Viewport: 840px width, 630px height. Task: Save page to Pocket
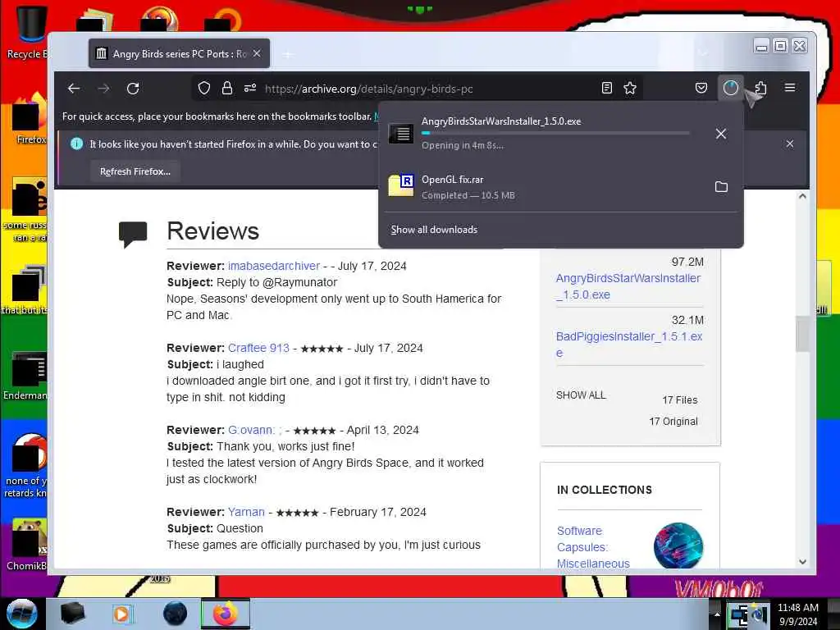(701, 89)
